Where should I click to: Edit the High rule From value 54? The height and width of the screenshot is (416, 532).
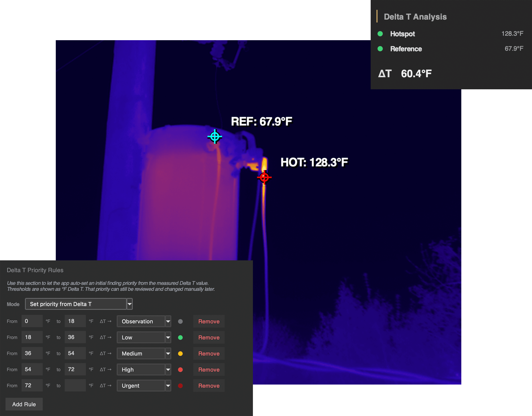coord(32,369)
